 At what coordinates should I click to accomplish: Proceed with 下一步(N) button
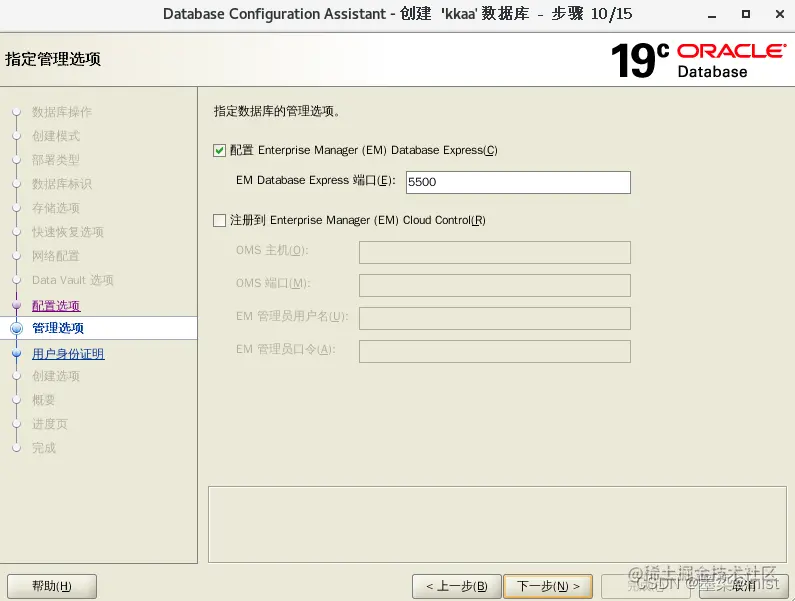point(548,586)
